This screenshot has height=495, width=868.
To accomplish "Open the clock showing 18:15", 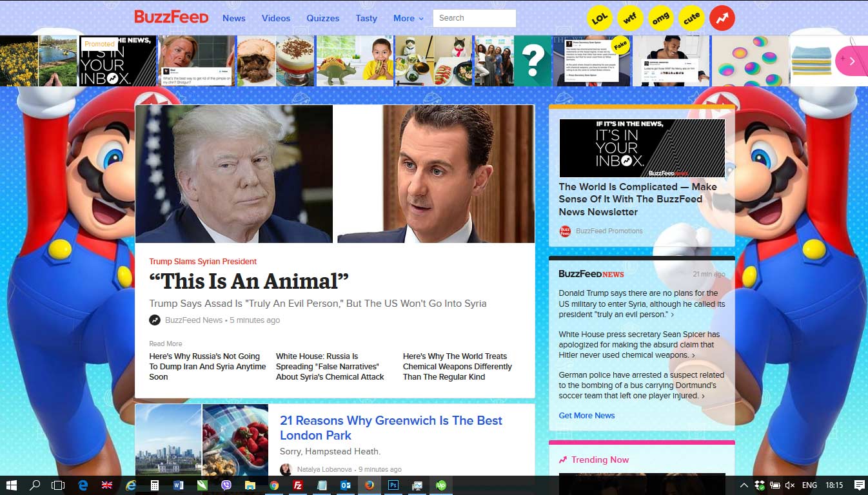I will coord(834,485).
